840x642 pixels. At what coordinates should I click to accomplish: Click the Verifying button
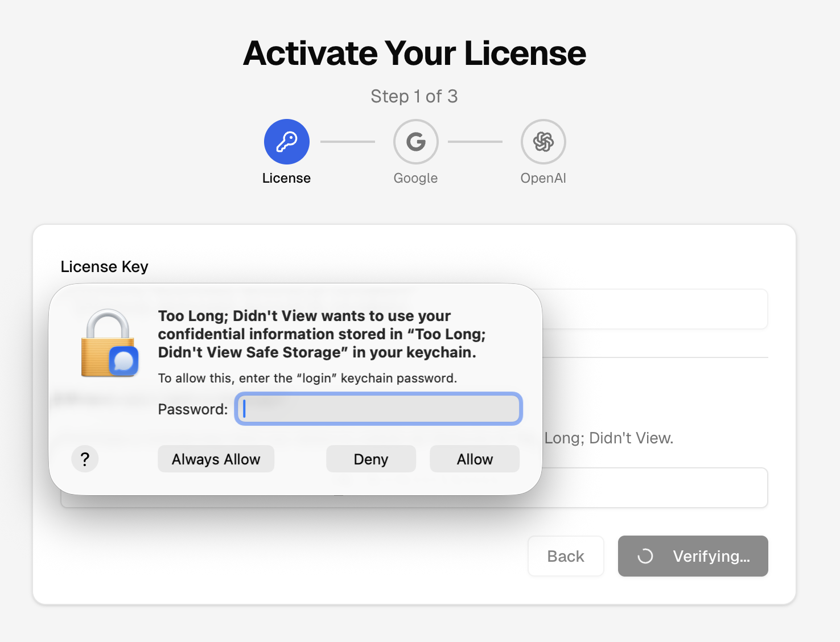(693, 556)
